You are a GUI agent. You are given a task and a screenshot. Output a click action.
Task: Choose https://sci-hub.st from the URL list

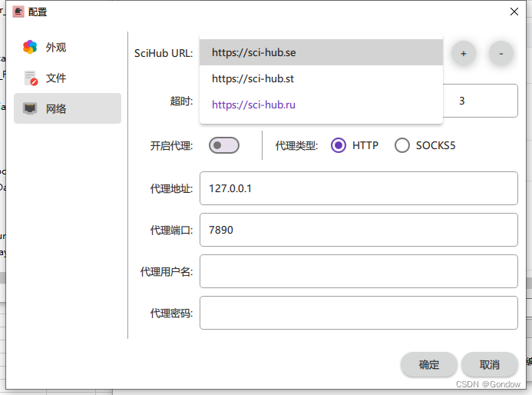[321, 78]
